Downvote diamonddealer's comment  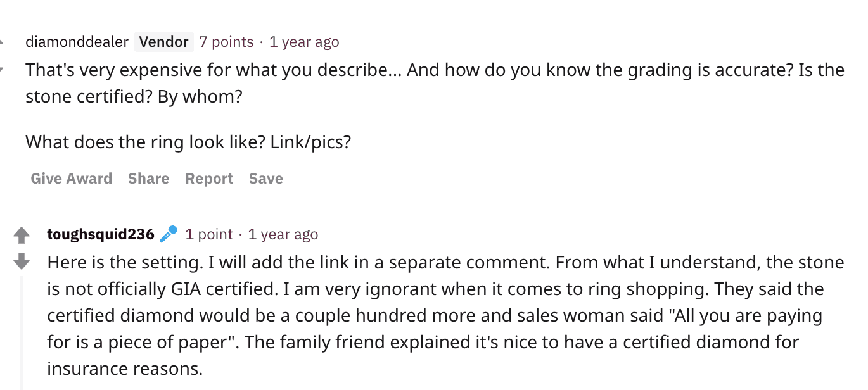pos(2,68)
